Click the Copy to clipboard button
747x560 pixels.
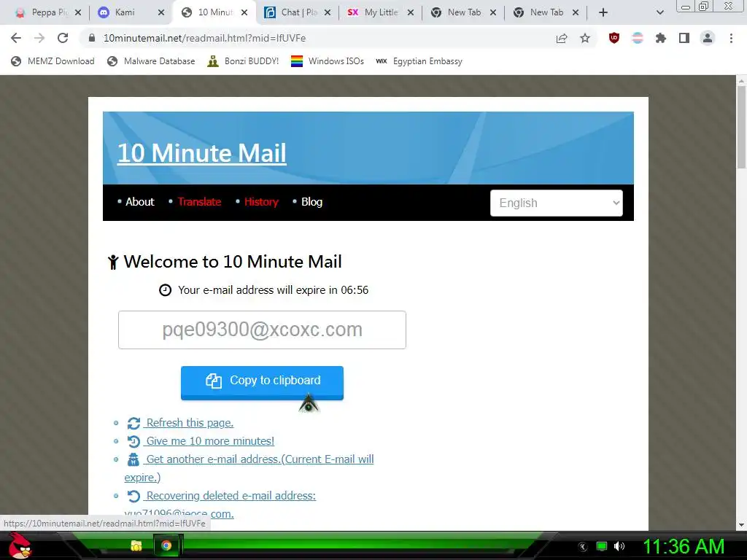262,383
